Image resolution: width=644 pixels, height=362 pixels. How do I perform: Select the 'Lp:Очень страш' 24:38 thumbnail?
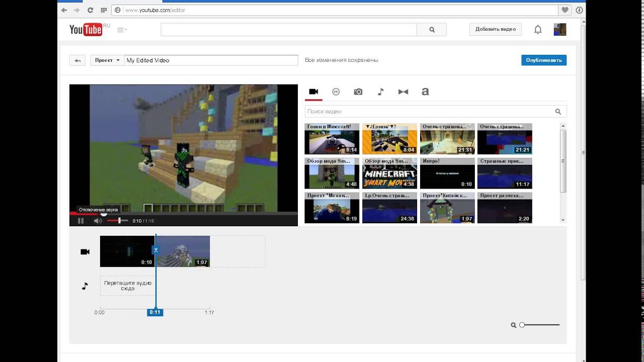(x=389, y=208)
